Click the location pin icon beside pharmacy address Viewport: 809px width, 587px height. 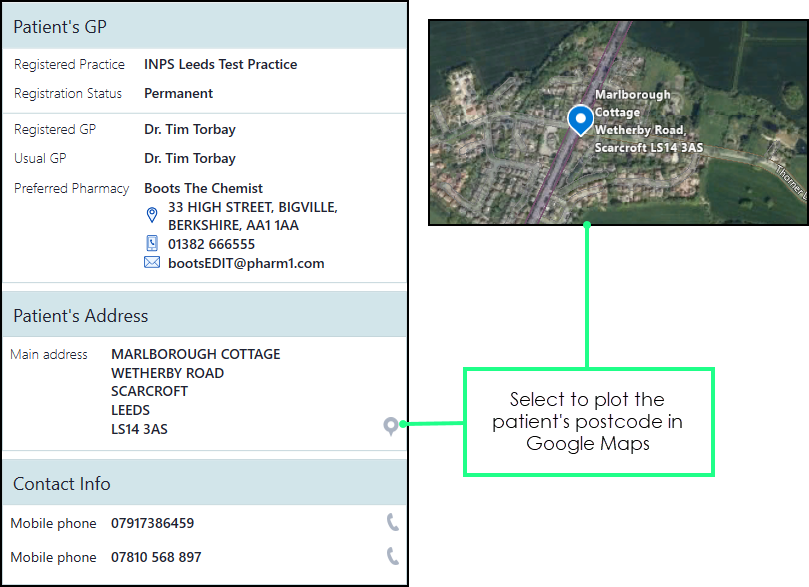(x=152, y=215)
